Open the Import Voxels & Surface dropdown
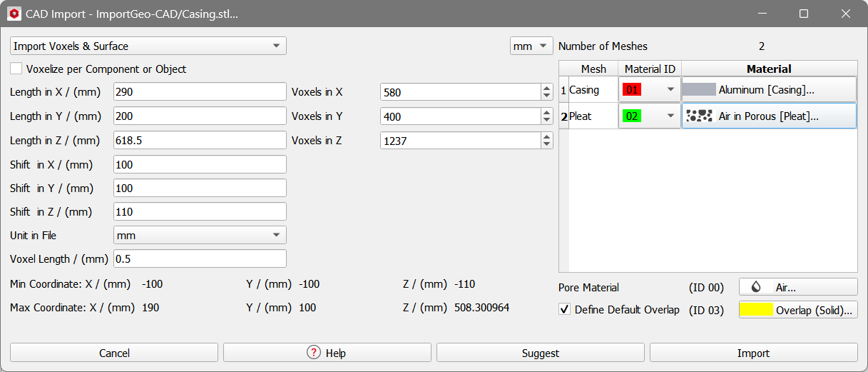The height and width of the screenshot is (372, 868). pyautogui.click(x=148, y=46)
